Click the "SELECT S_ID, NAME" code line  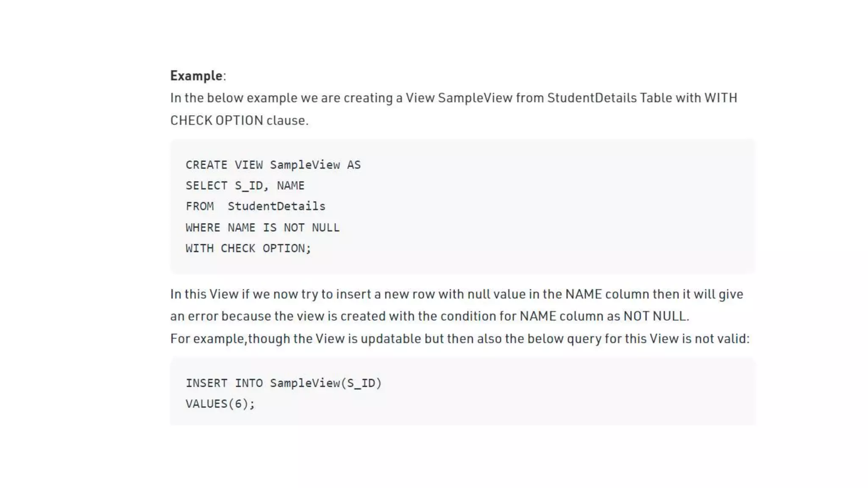point(245,186)
